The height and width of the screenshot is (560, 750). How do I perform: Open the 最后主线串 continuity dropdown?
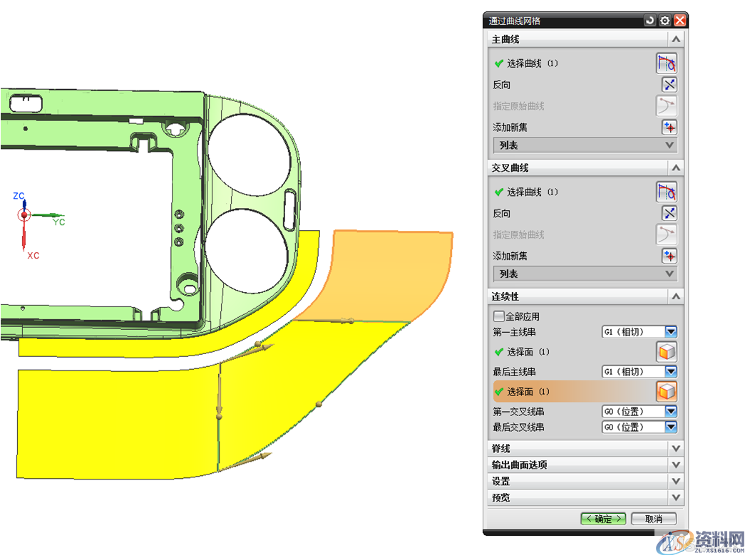(x=670, y=372)
